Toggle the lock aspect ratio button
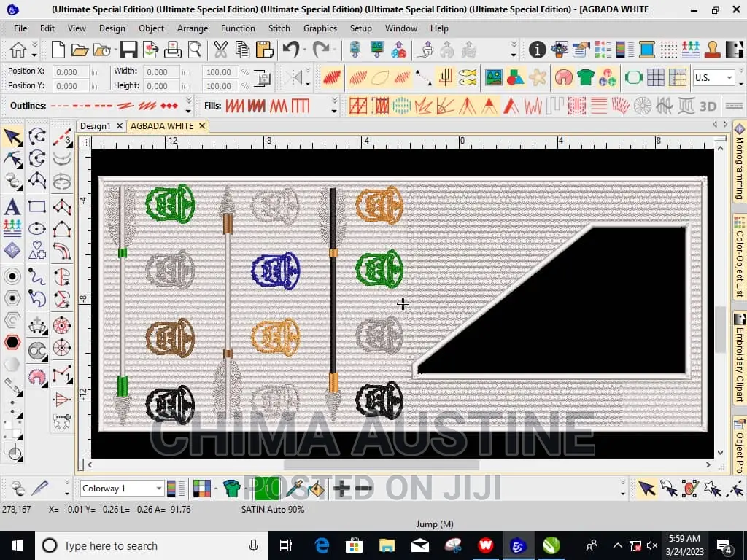 pyautogui.click(x=263, y=78)
